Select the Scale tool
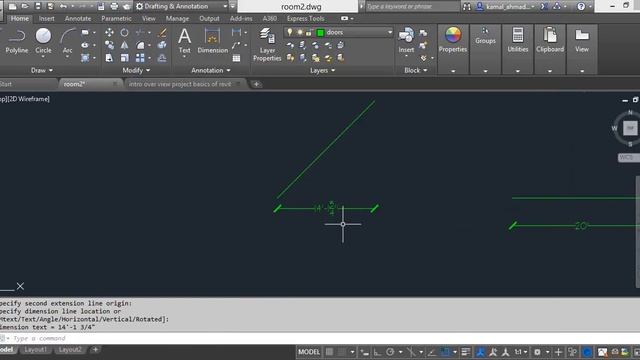 click(124, 58)
